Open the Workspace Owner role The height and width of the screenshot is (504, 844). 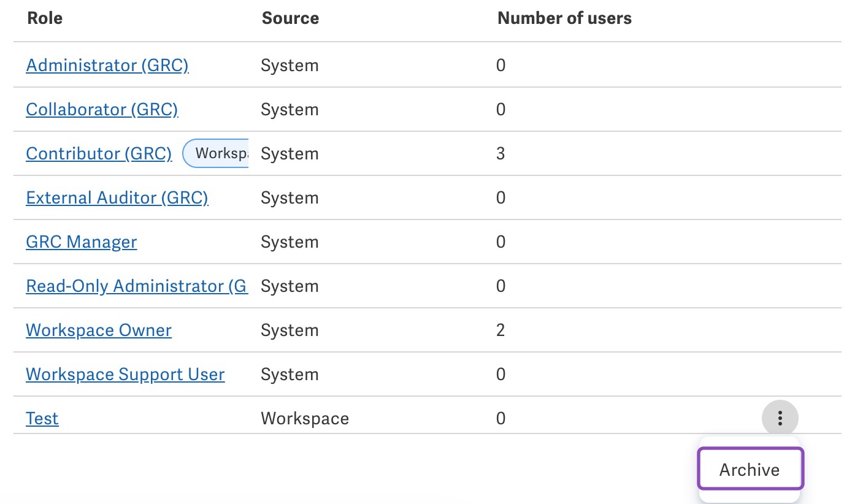click(x=99, y=330)
